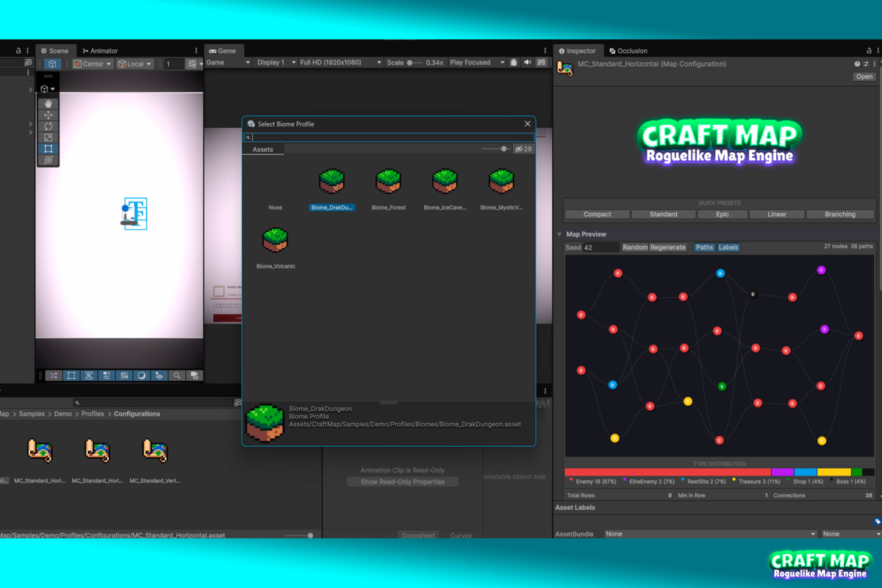Open Inspector preset settings icon
This screenshot has width=882, height=588.
point(866,64)
